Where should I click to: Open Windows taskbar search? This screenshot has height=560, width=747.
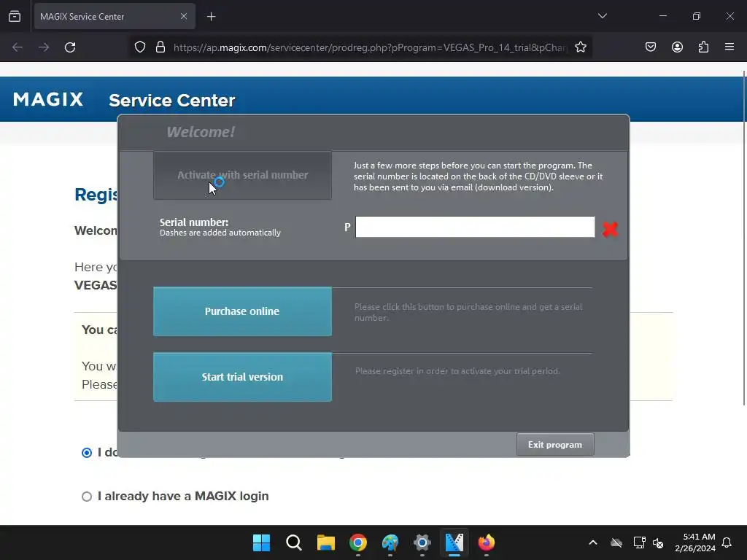293,542
